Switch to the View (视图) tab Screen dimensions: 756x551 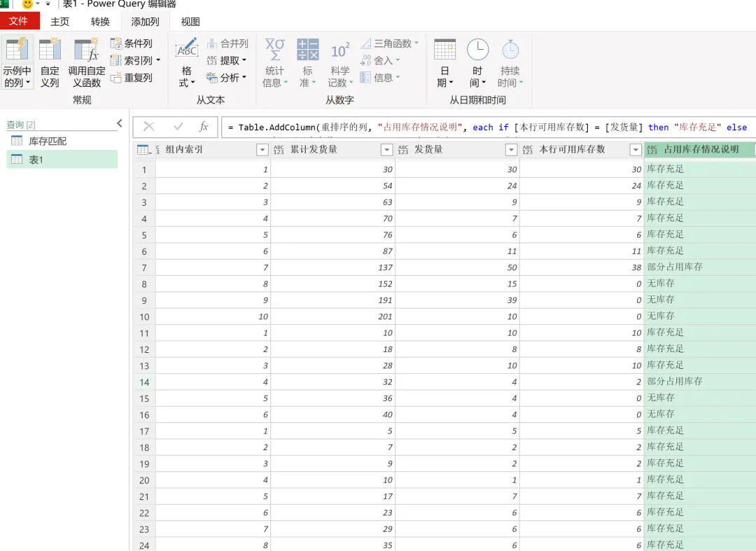pyautogui.click(x=190, y=22)
